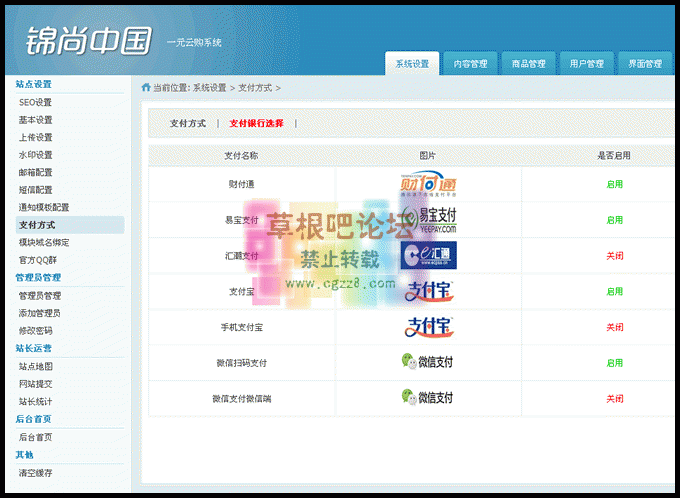Click the 微信支付 logo in the 微信扫码支付 row
The width and height of the screenshot is (680, 498).
(x=427, y=362)
